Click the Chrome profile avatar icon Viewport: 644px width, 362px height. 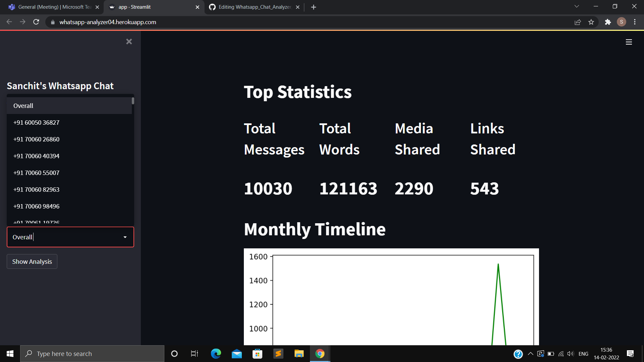622,22
